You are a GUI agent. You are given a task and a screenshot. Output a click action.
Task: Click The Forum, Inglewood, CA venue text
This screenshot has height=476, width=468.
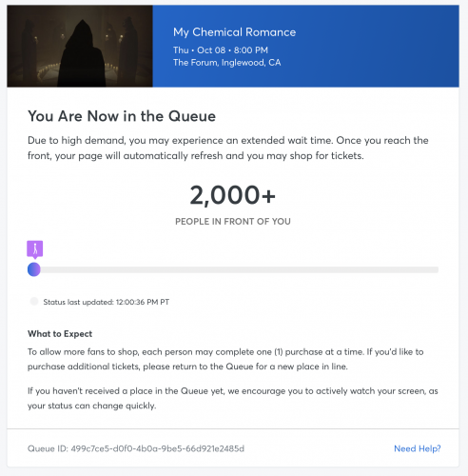pos(227,63)
